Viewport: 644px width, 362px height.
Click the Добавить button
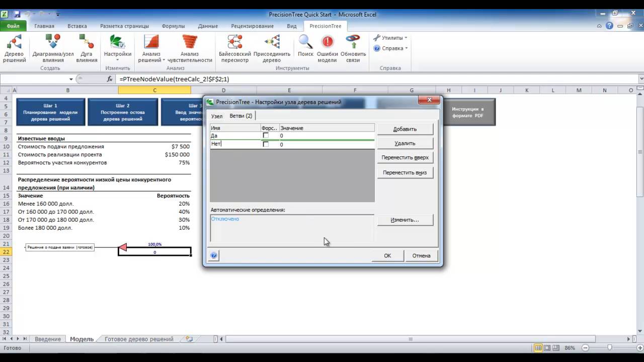click(x=405, y=129)
